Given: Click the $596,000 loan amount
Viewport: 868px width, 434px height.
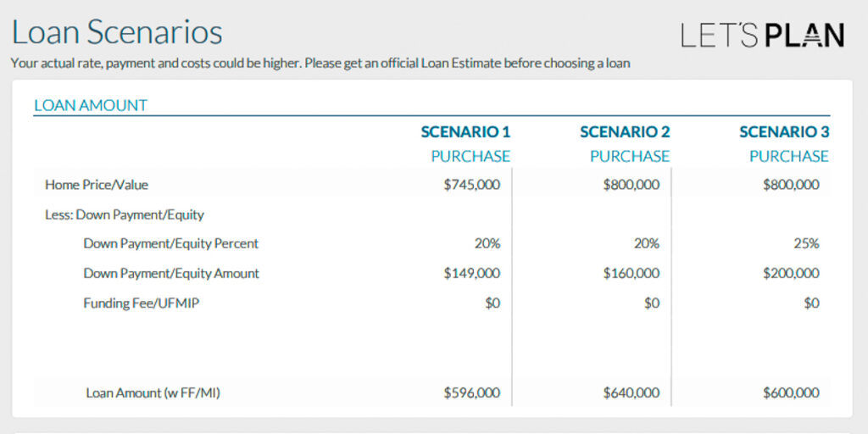Looking at the screenshot, I should 472,393.
